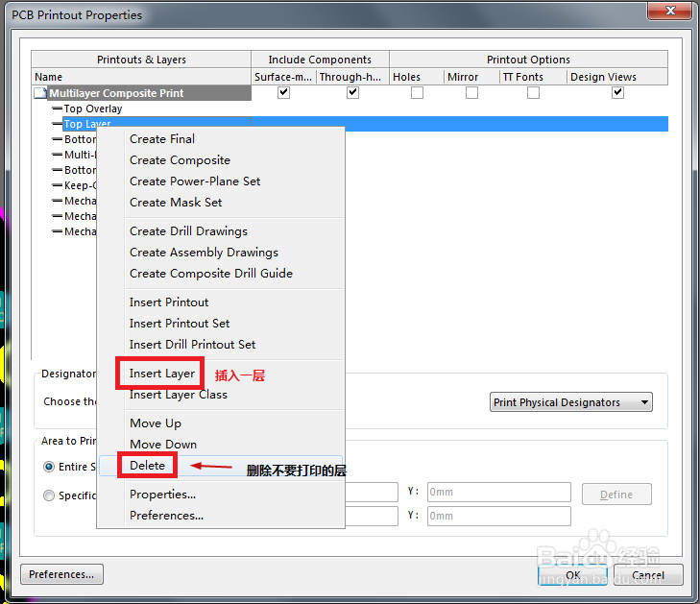Open the Print Physical Designators dropdown

(x=571, y=402)
